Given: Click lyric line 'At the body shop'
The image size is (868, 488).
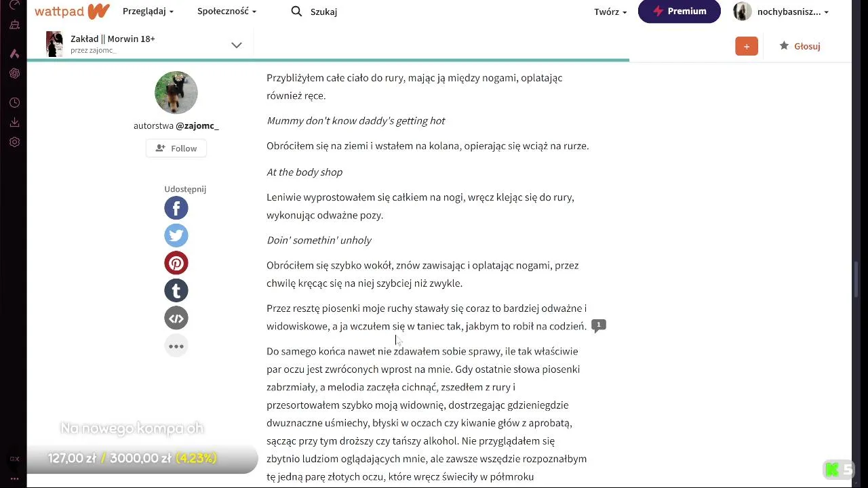Looking at the screenshot, I should tap(304, 172).
